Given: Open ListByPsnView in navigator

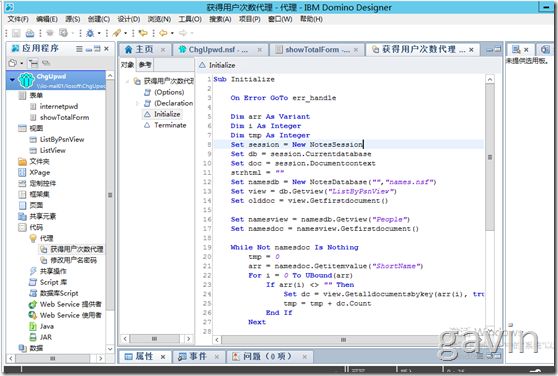Looking at the screenshot, I should click(x=62, y=139).
